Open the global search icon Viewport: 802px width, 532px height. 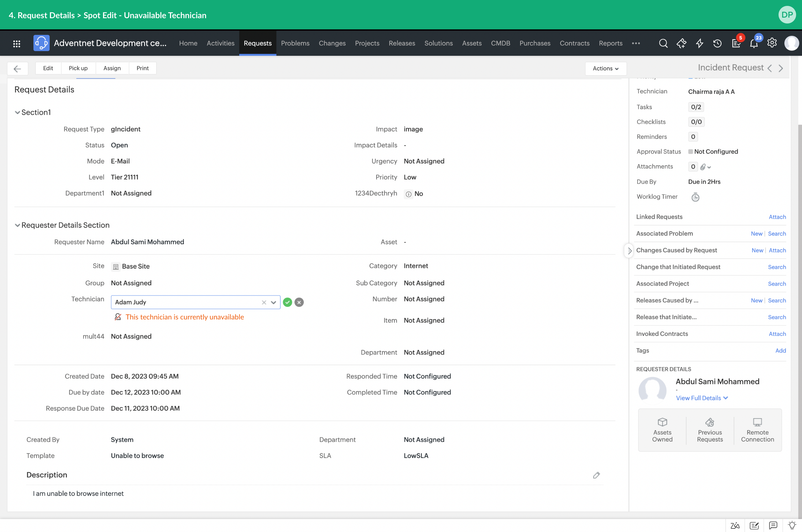[663, 43]
